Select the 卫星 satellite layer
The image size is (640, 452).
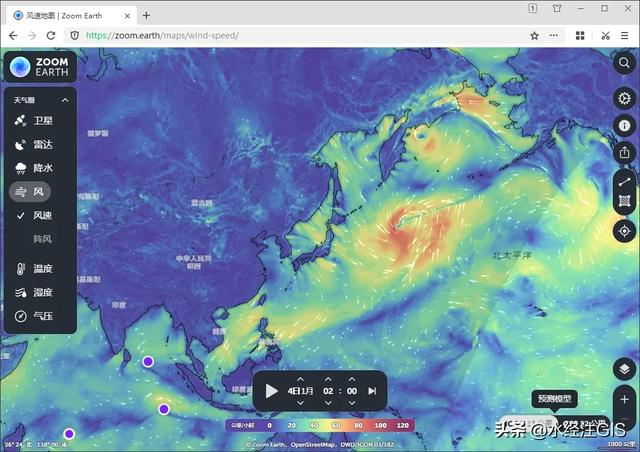pos(34,120)
